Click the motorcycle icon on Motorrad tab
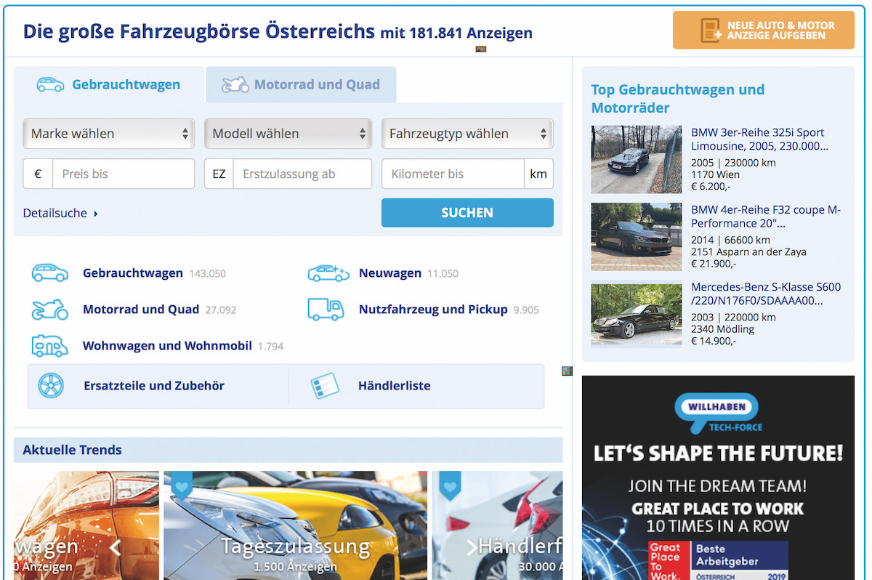This screenshot has width=872, height=580. point(235,85)
